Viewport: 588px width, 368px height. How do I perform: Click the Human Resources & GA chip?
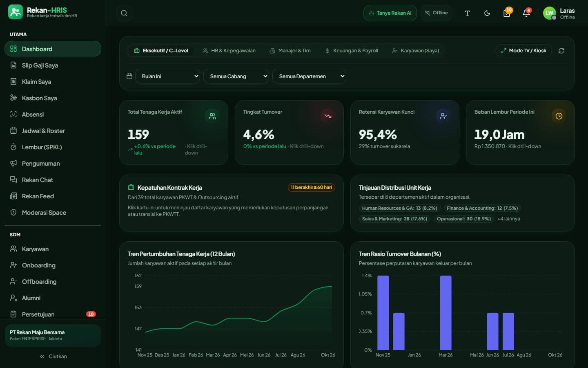pos(399,208)
